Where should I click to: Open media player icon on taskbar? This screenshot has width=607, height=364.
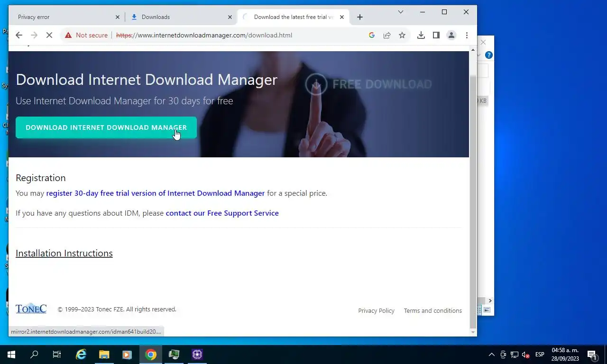[127, 355]
